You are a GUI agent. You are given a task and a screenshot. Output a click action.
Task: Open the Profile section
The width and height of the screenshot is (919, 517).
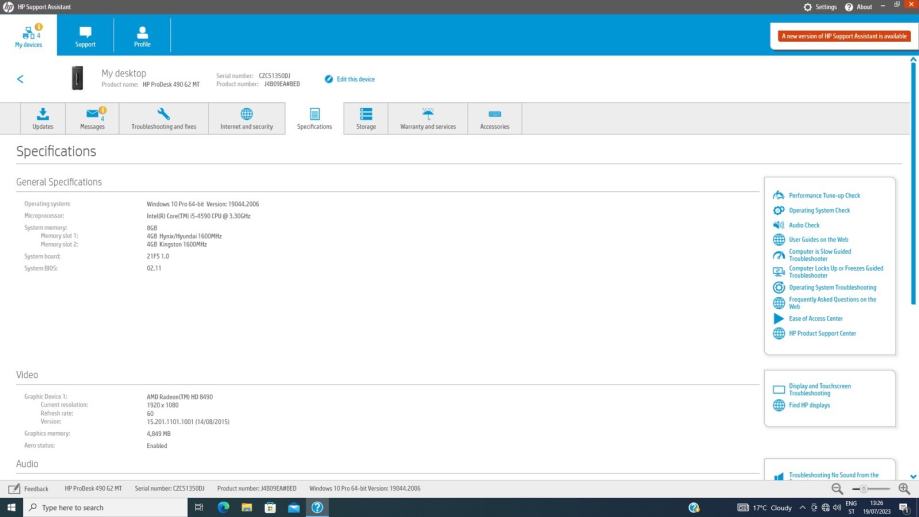click(142, 35)
